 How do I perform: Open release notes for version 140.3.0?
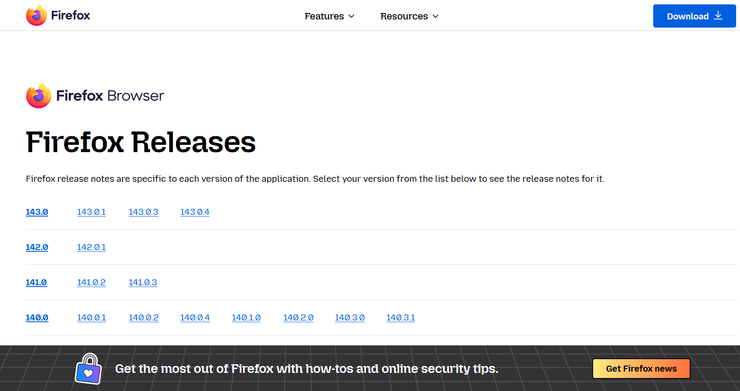350,318
